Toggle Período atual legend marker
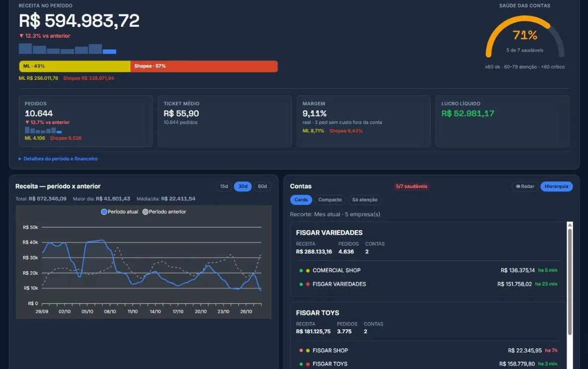 coord(104,212)
